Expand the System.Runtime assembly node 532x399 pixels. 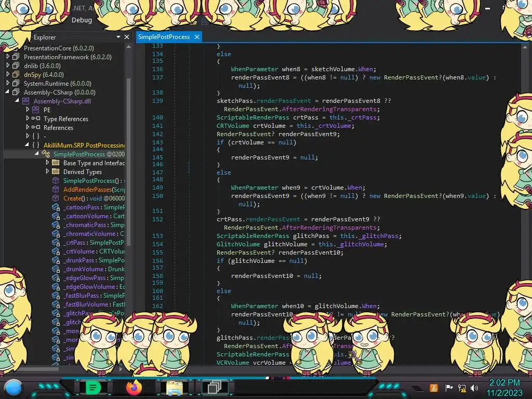pyautogui.click(x=8, y=83)
